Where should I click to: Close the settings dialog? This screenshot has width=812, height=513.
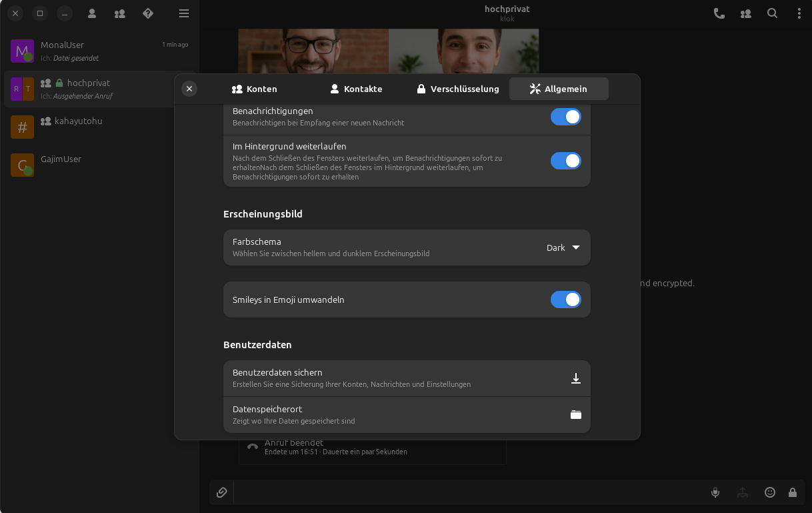tap(189, 88)
